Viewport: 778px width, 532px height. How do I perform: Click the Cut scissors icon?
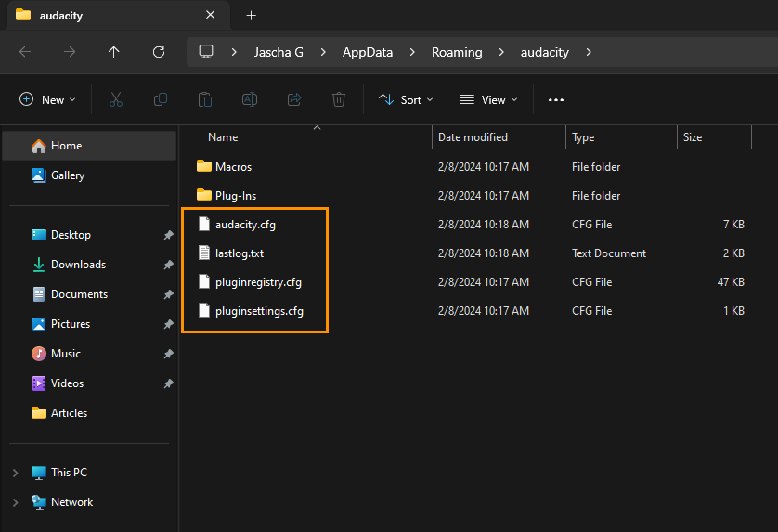[x=116, y=99]
